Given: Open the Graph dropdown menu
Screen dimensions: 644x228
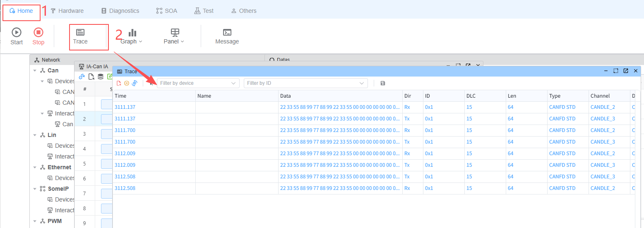Looking at the screenshot, I should 132,36.
